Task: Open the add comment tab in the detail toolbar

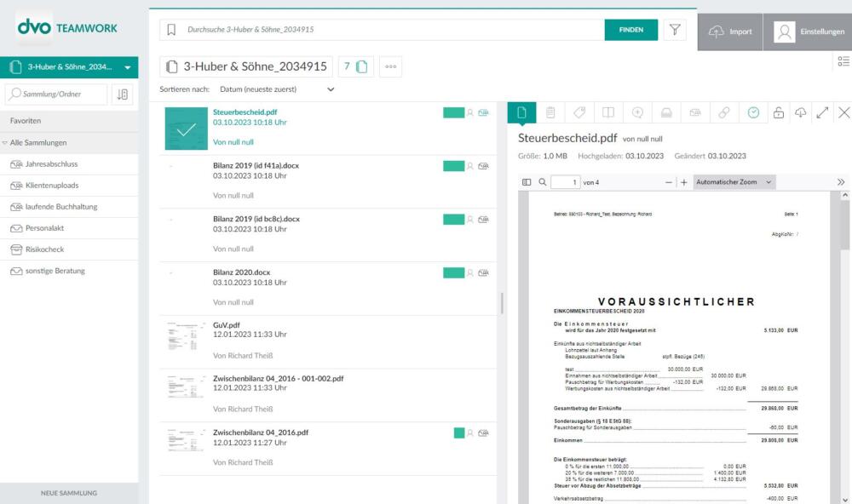Action: pos(637,112)
